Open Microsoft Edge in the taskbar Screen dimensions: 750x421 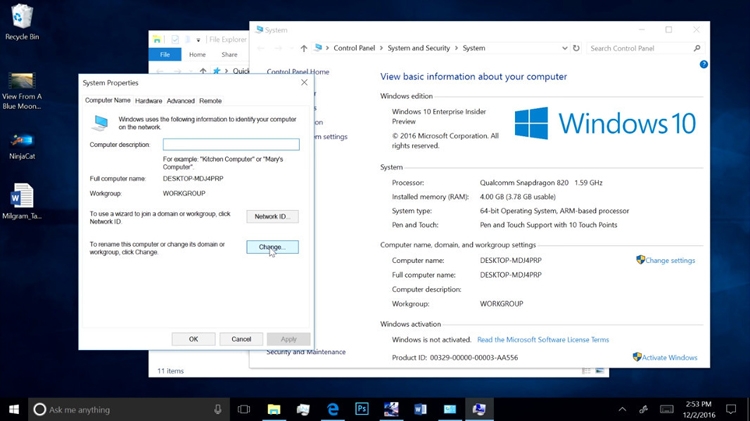click(333, 409)
